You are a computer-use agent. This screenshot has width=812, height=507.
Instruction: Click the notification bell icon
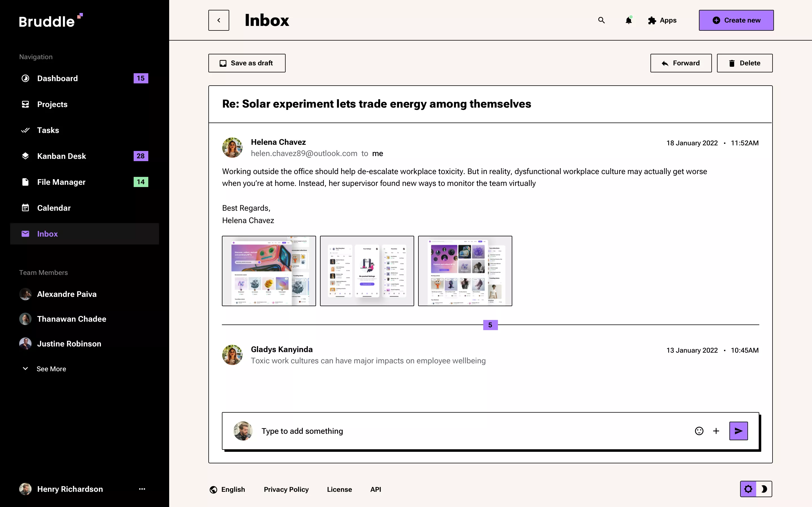click(x=628, y=20)
